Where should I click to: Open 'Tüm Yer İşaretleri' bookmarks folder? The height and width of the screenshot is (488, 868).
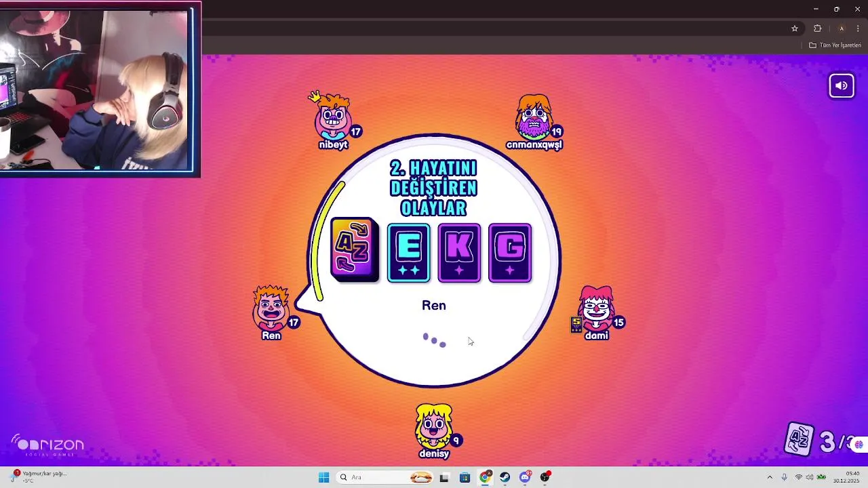click(x=835, y=45)
